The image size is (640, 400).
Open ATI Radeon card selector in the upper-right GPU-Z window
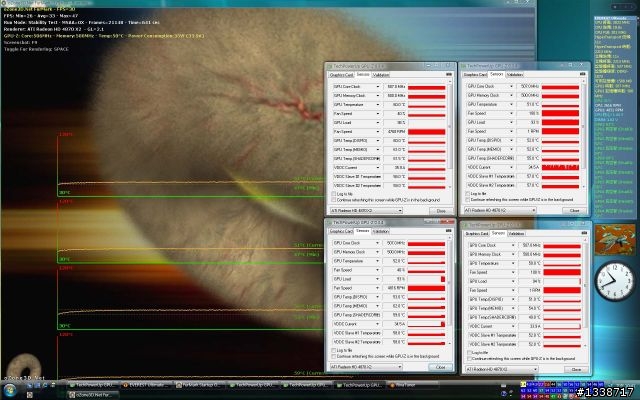pos(500,210)
